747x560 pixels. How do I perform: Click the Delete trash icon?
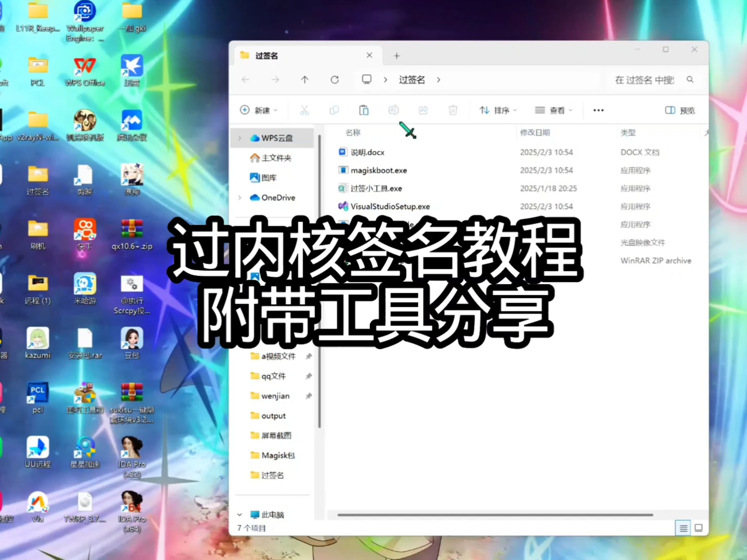(x=453, y=110)
